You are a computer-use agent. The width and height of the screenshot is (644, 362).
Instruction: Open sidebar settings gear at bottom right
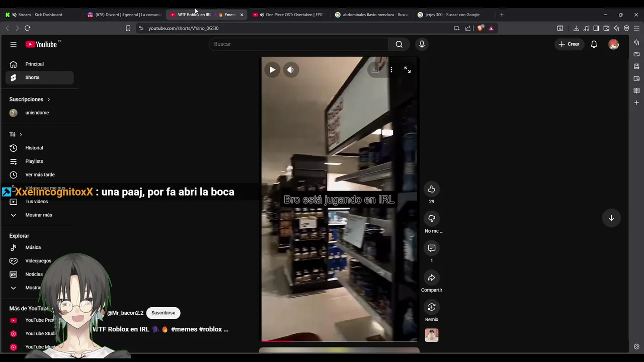pyautogui.click(x=636, y=346)
